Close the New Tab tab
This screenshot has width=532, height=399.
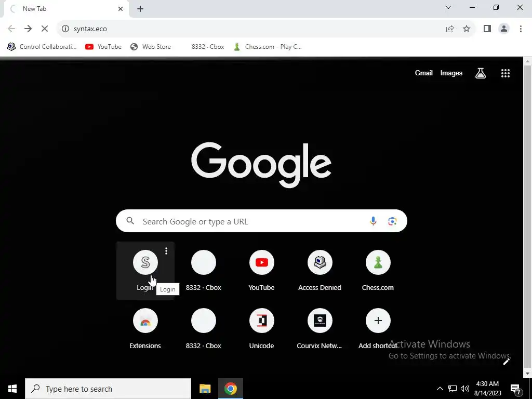click(x=121, y=9)
